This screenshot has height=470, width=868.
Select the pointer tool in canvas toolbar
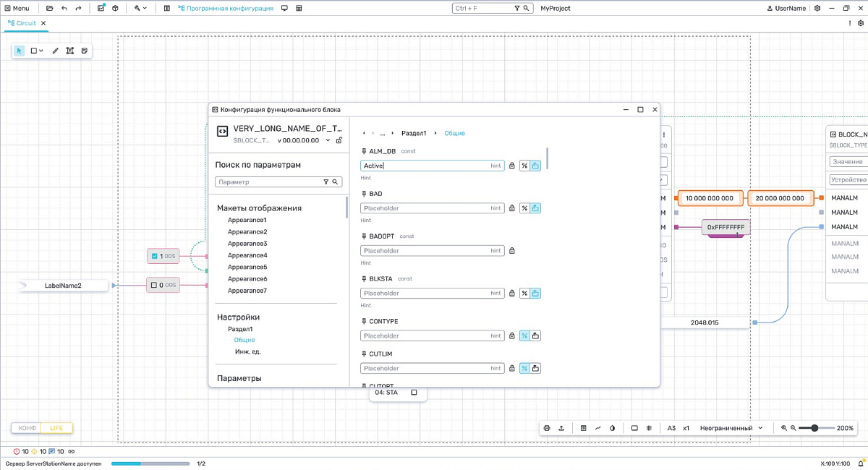20,51
